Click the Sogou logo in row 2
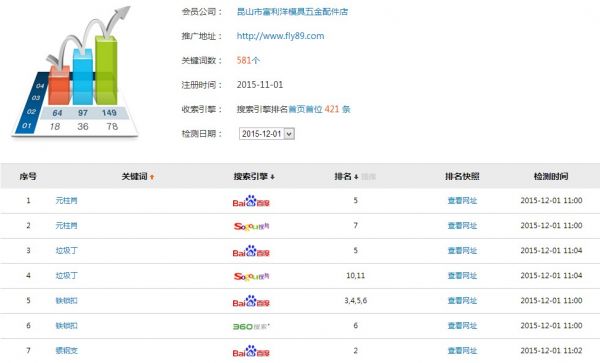 251,226
